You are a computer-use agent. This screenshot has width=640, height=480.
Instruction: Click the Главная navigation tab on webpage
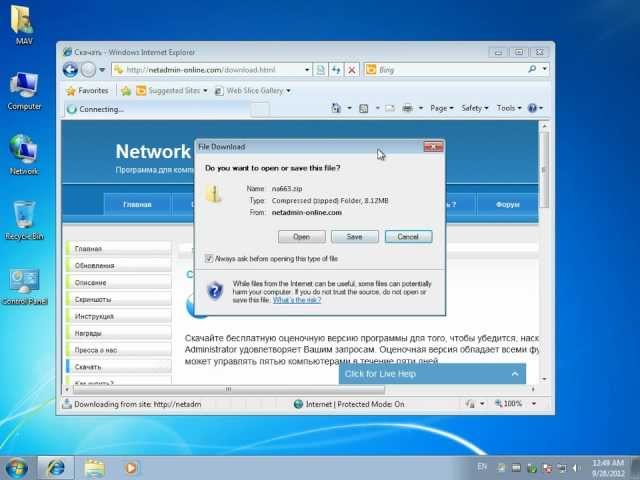pyautogui.click(x=137, y=204)
